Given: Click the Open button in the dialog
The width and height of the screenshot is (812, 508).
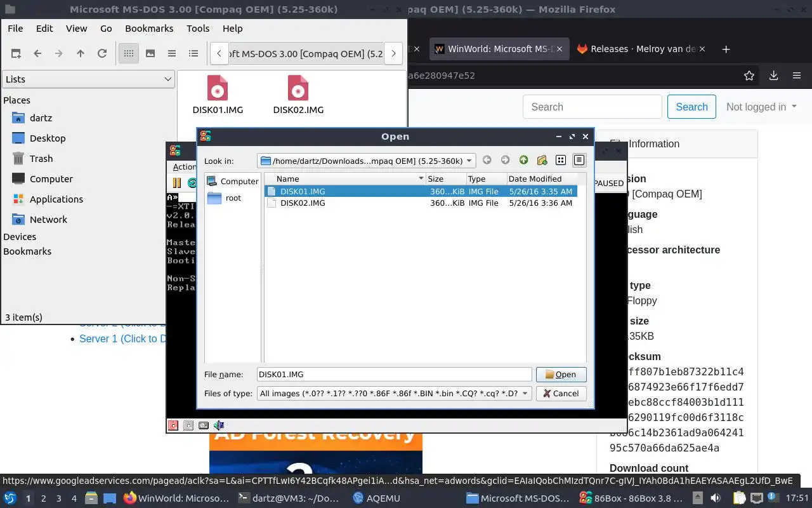Looking at the screenshot, I should tap(561, 375).
